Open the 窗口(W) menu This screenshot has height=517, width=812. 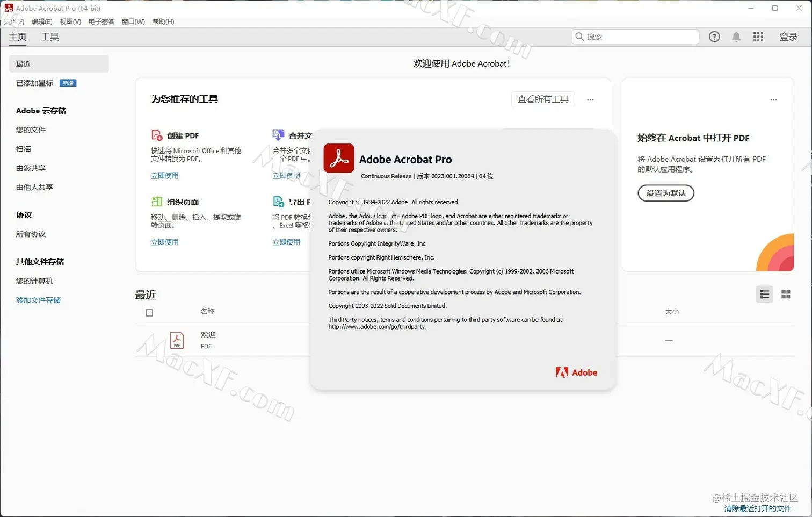tap(133, 21)
